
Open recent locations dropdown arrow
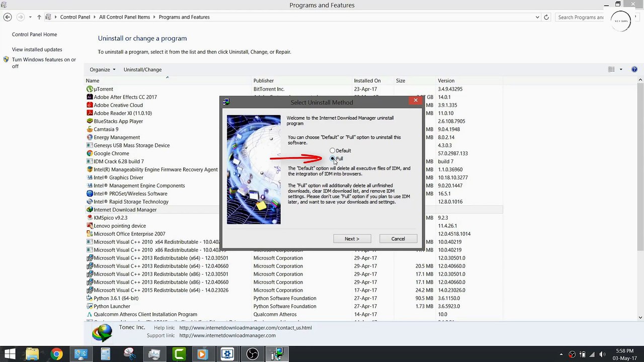(30, 17)
